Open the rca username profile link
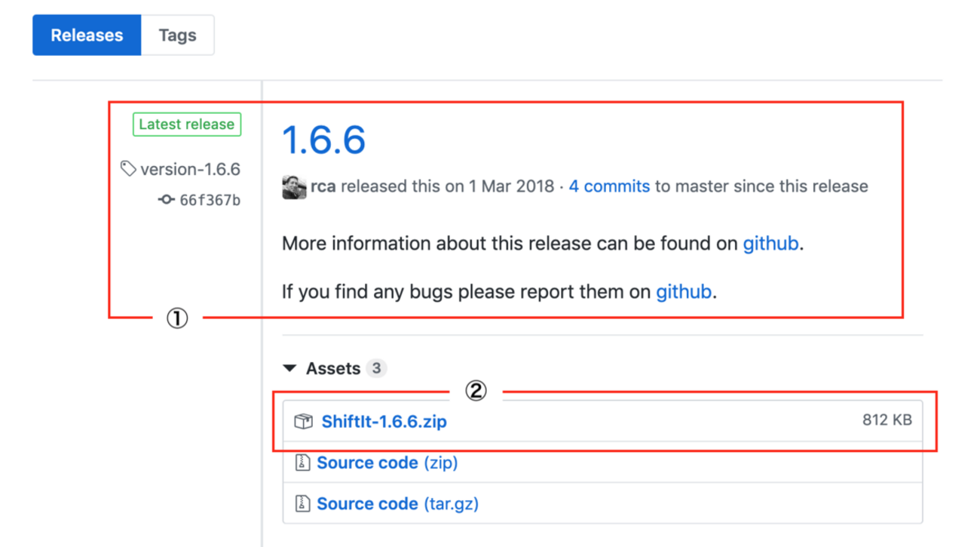The image size is (980, 547). [323, 186]
